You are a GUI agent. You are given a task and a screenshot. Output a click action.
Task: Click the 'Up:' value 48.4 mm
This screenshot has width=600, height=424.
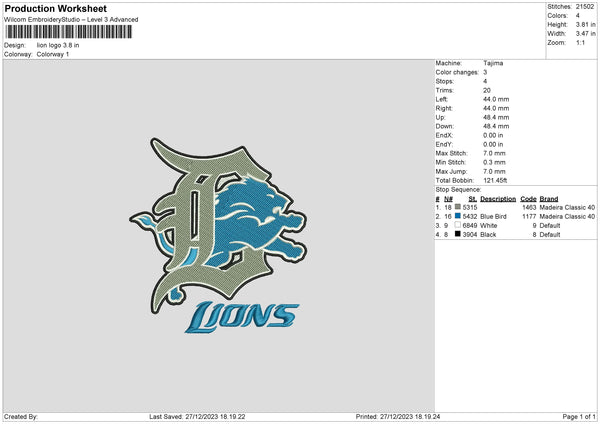click(496, 117)
